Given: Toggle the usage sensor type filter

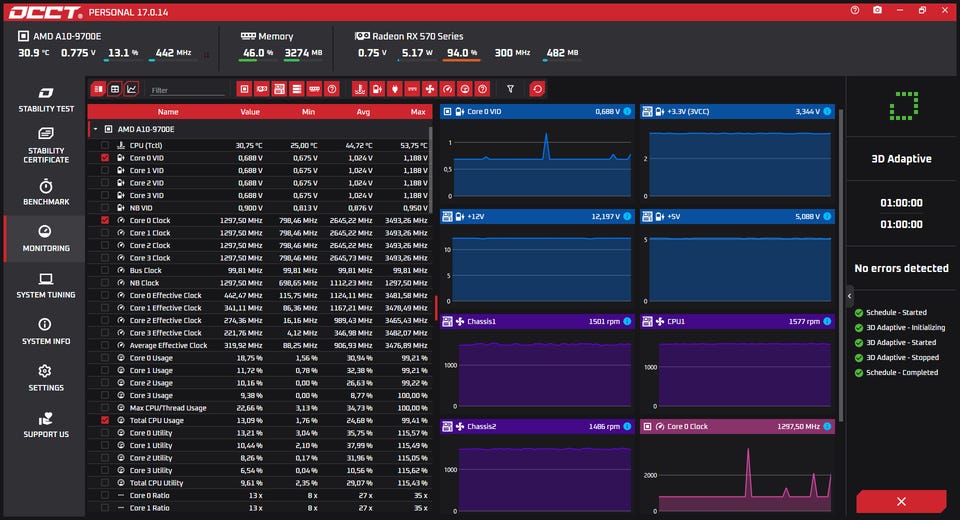Looking at the screenshot, I should 465,89.
